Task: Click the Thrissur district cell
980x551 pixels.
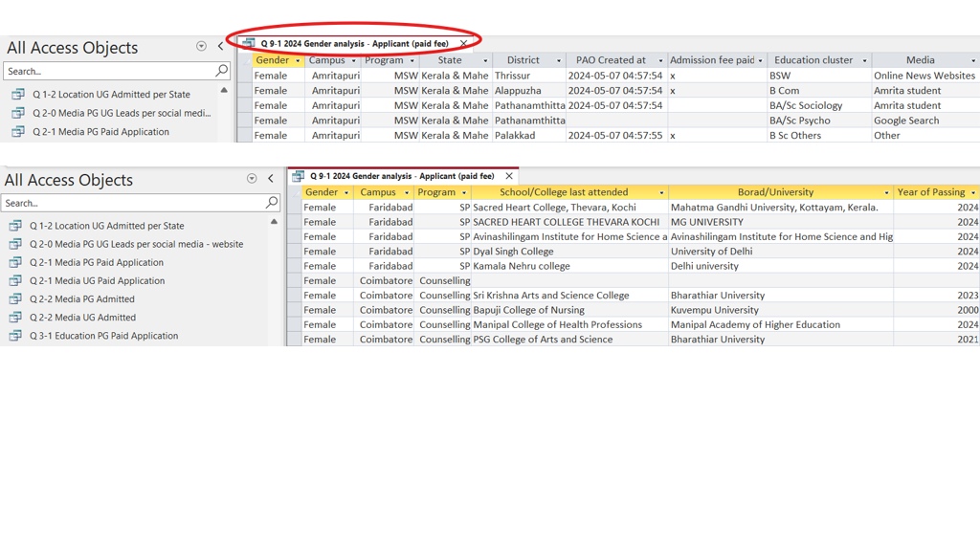Action: tap(512, 76)
